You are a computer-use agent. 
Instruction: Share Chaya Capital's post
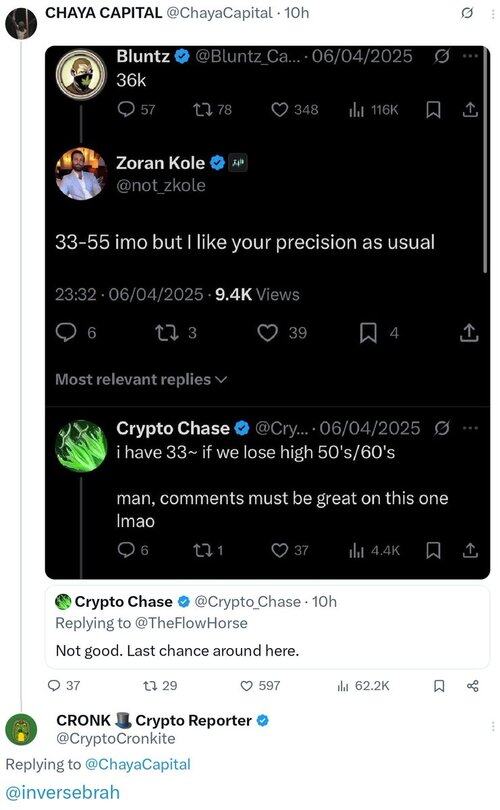[x=473, y=686]
